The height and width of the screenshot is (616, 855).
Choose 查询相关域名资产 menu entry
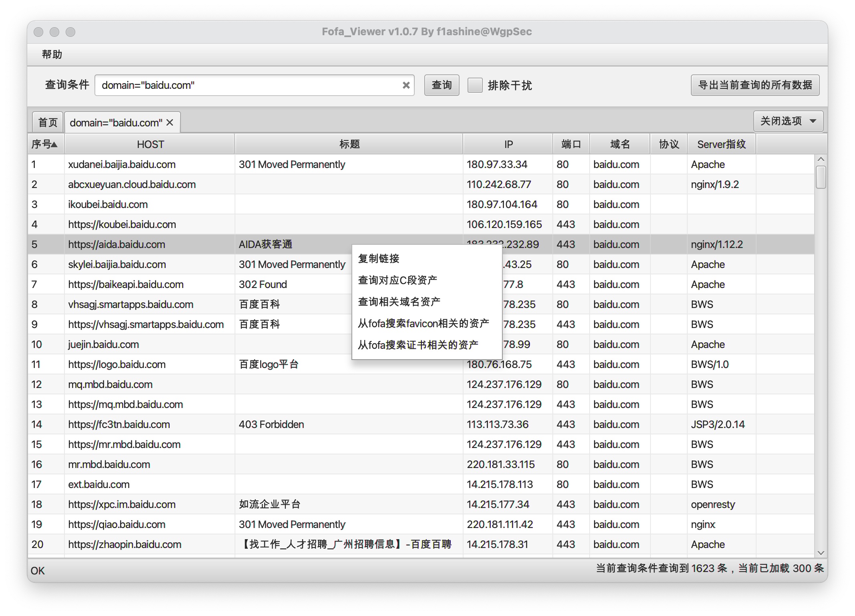pyautogui.click(x=399, y=302)
